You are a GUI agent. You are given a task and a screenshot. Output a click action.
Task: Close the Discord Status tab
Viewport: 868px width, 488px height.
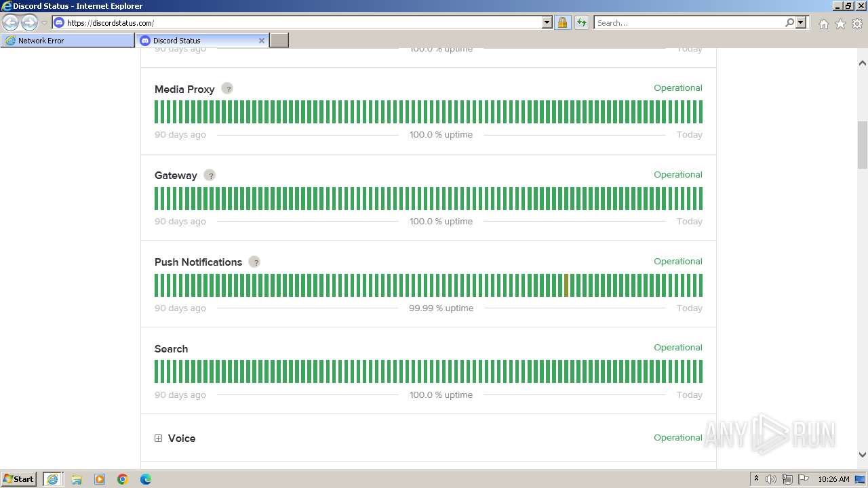(x=262, y=41)
